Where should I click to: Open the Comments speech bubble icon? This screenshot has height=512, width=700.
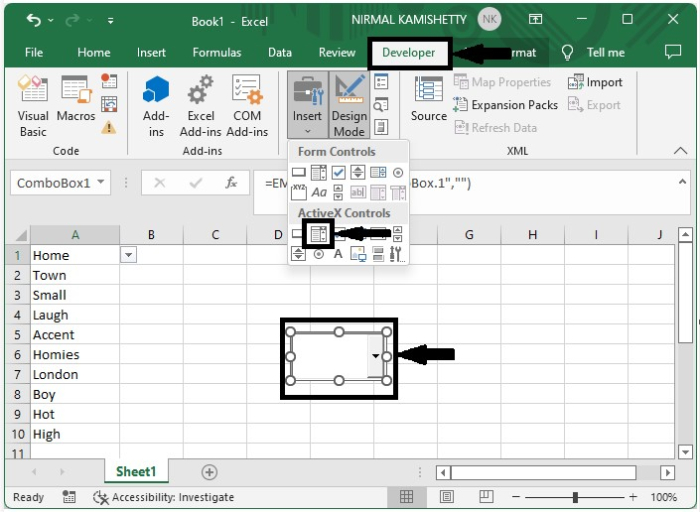click(673, 52)
